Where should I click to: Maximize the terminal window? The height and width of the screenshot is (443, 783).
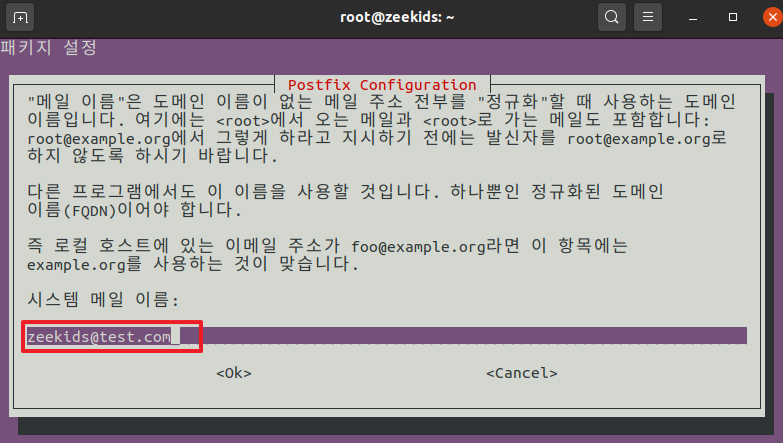click(x=733, y=17)
